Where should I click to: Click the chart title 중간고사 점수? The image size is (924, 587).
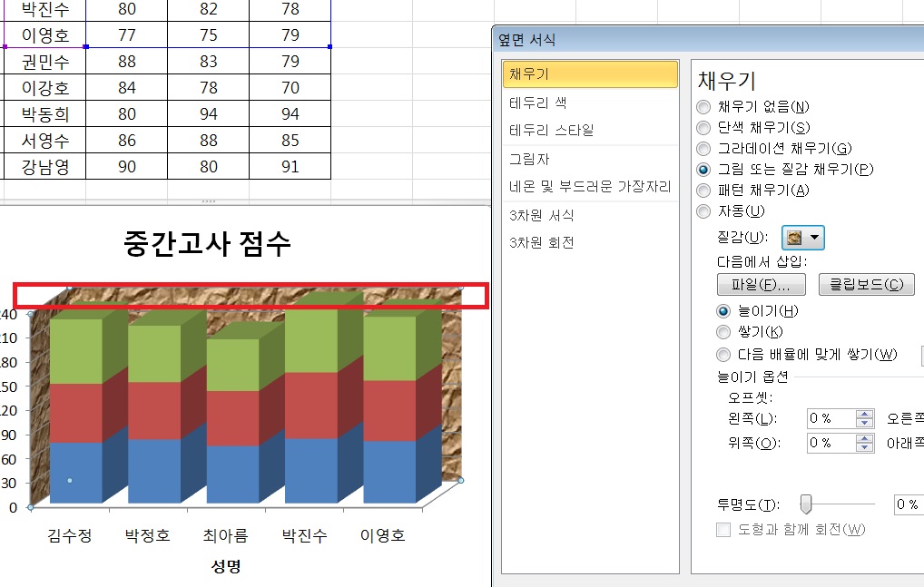point(207,242)
